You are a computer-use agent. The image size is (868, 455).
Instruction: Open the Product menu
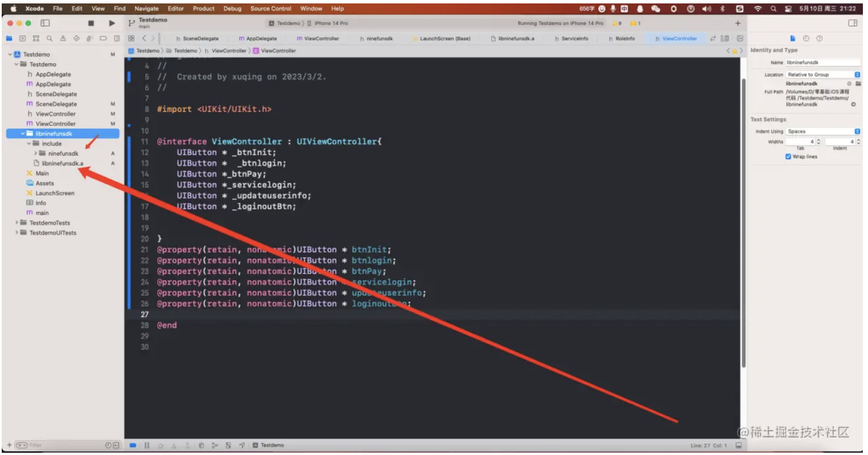pyautogui.click(x=203, y=9)
